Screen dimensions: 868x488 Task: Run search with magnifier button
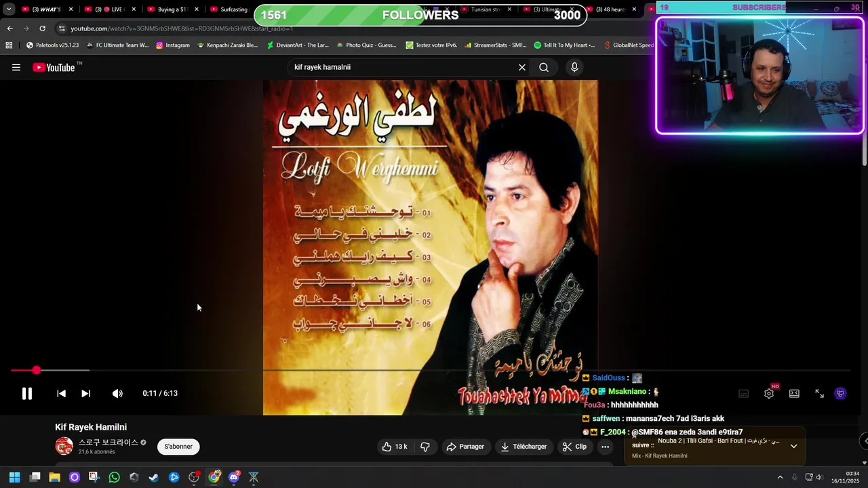(544, 67)
